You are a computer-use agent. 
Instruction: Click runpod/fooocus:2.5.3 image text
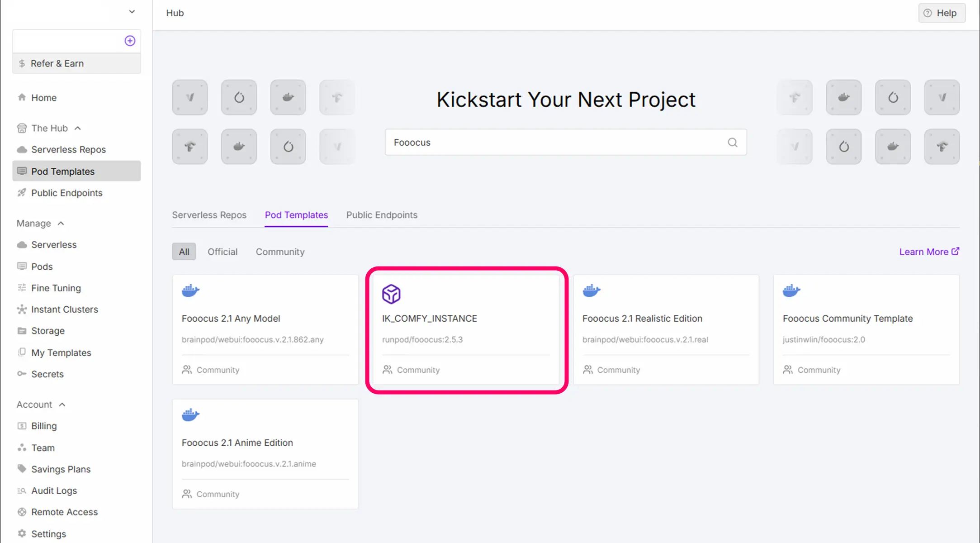coord(422,339)
